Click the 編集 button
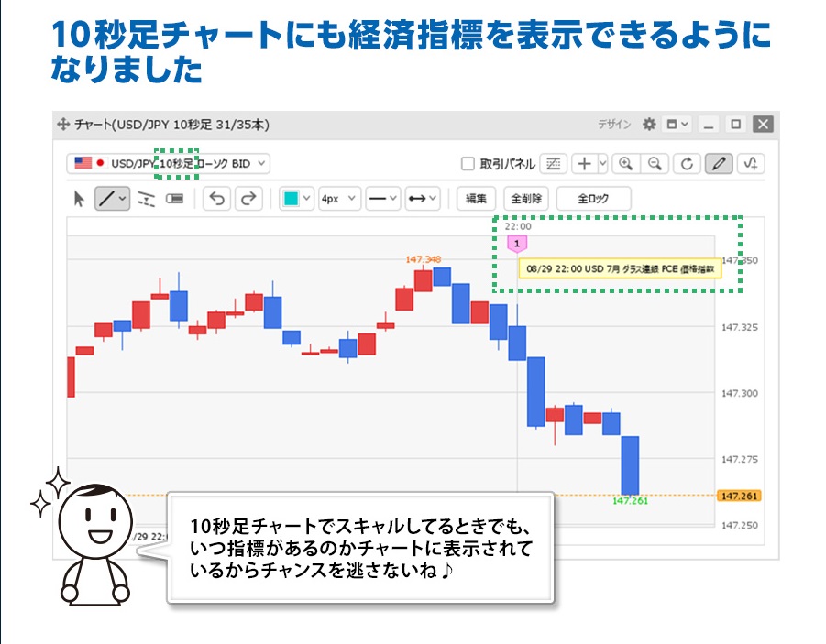 [476, 199]
